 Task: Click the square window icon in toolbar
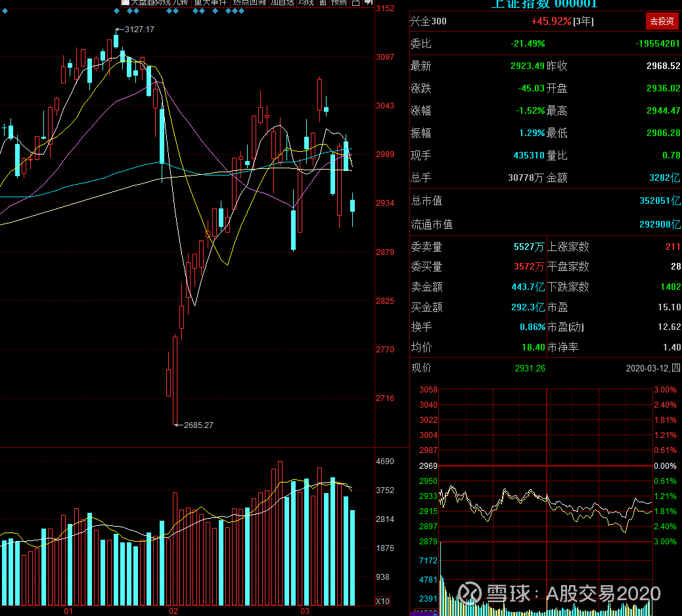(x=356, y=2)
